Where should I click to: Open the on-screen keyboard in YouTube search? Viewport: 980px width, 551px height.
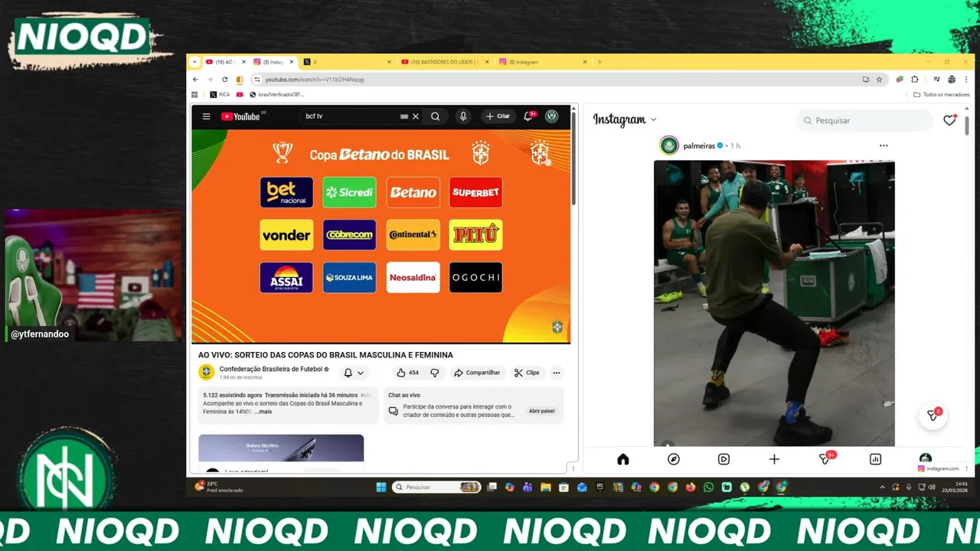coord(404,116)
